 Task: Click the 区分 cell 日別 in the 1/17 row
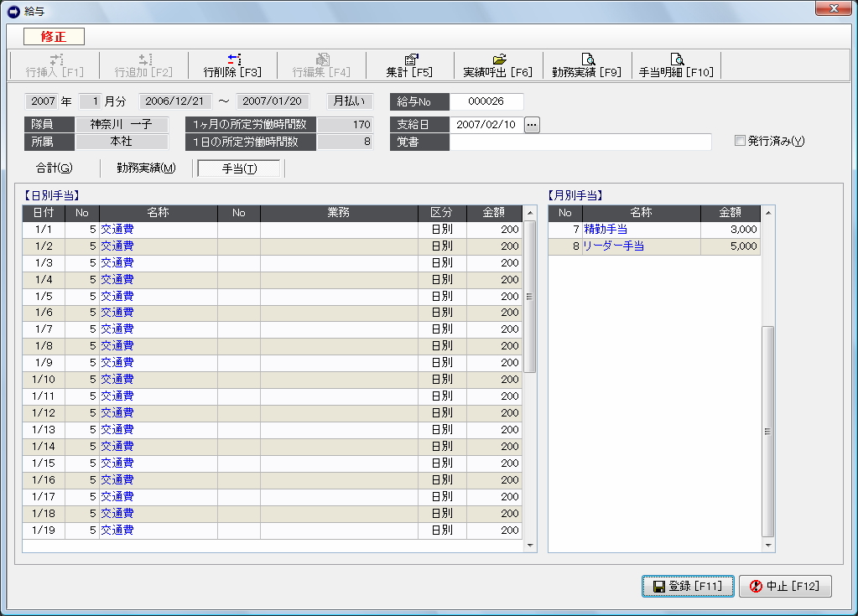pos(442,497)
